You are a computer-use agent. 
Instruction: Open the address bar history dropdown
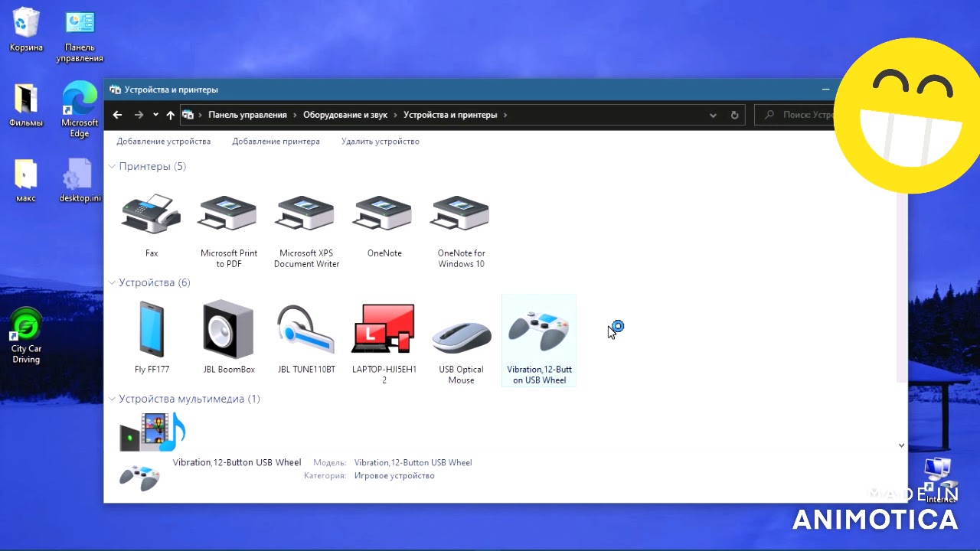(713, 115)
